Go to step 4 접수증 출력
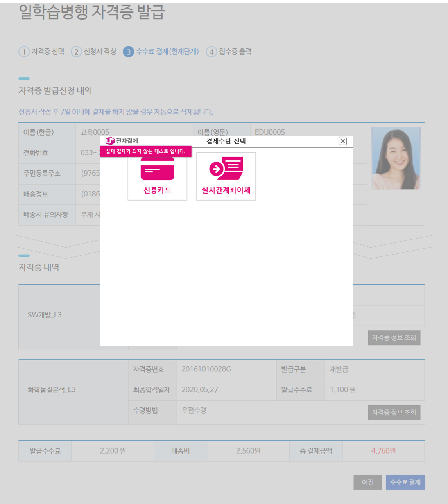This screenshot has width=448, height=504. [x=229, y=52]
